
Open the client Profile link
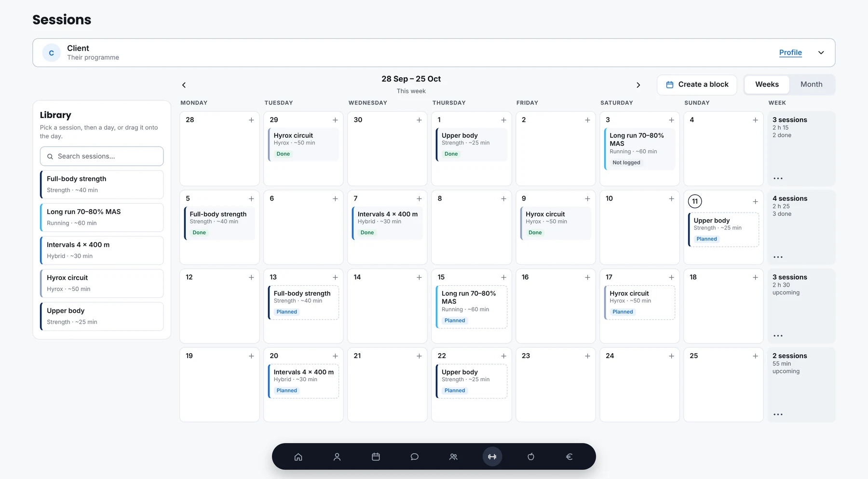coord(790,53)
